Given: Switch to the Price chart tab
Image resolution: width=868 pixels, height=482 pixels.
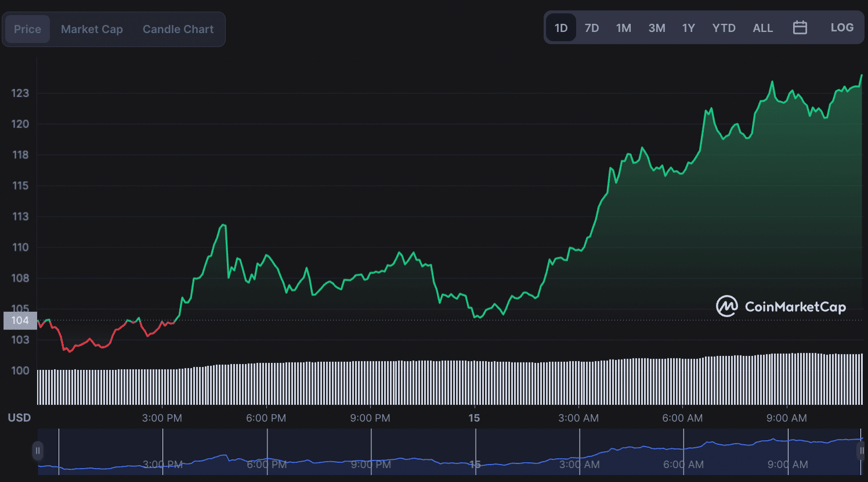Looking at the screenshot, I should 27,29.
